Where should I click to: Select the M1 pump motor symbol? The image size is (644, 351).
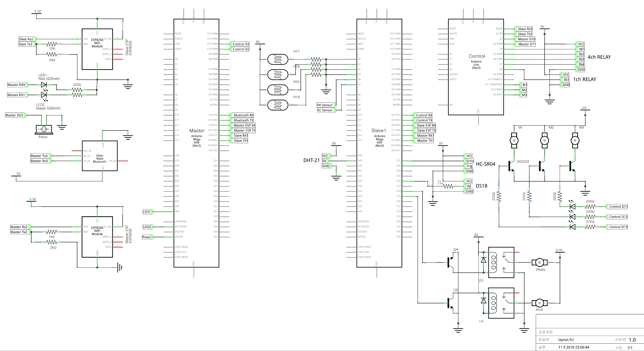point(514,140)
